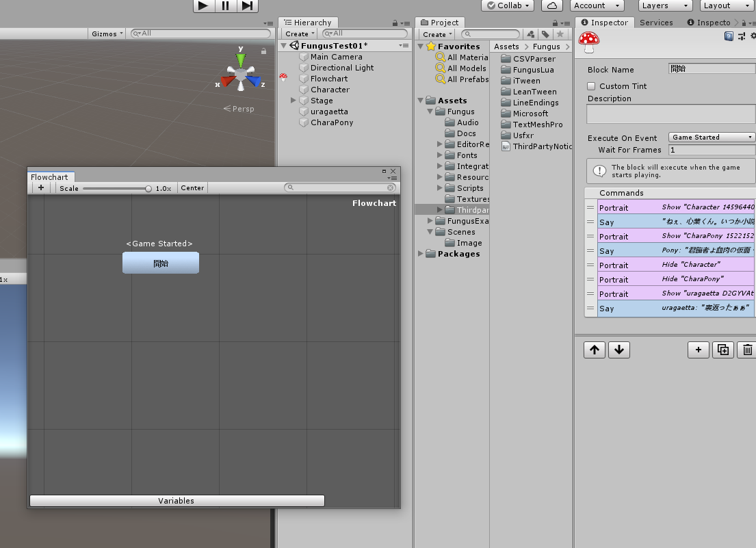Click the add command plus icon

(x=698, y=350)
